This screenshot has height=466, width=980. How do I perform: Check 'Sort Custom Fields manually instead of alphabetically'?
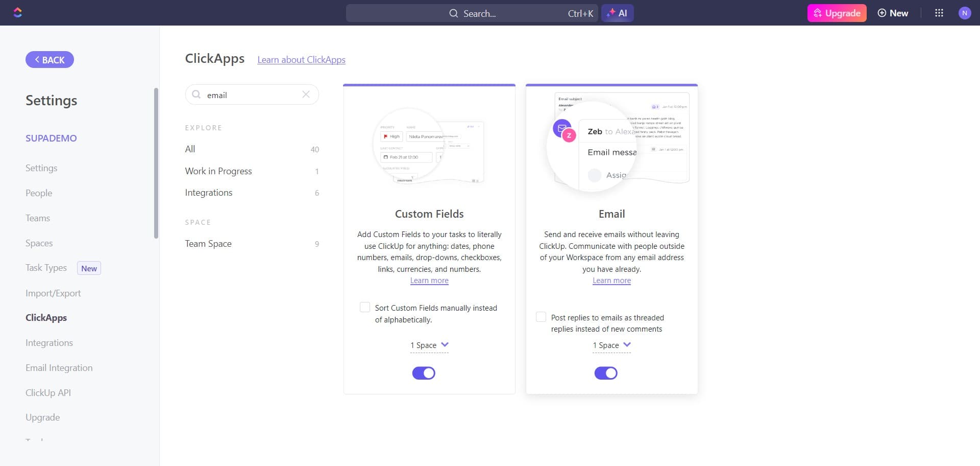tap(364, 307)
